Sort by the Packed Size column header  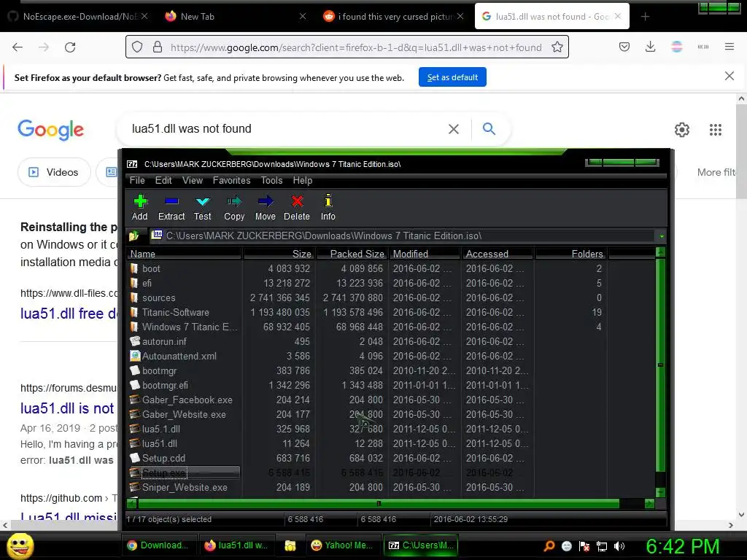(x=352, y=254)
